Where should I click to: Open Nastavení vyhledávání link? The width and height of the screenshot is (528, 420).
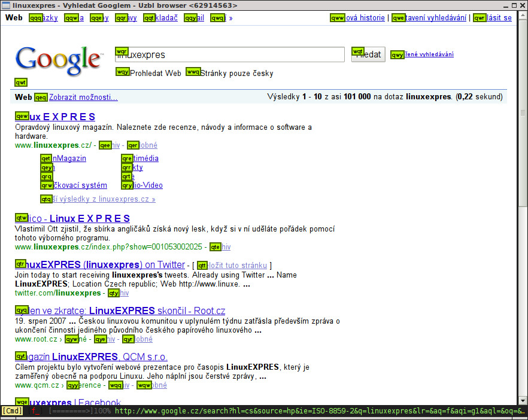(429, 17)
